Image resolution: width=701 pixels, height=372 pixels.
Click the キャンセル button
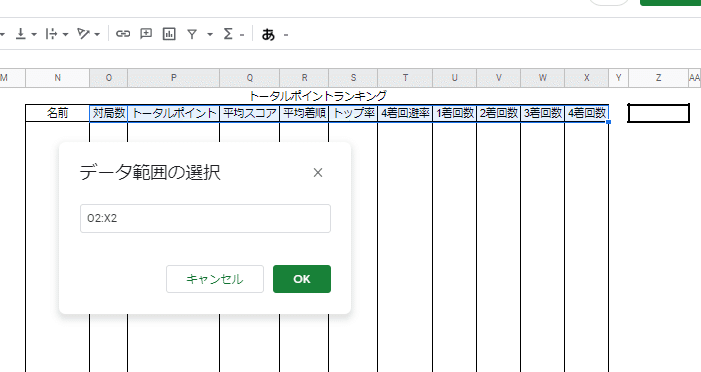tap(215, 279)
